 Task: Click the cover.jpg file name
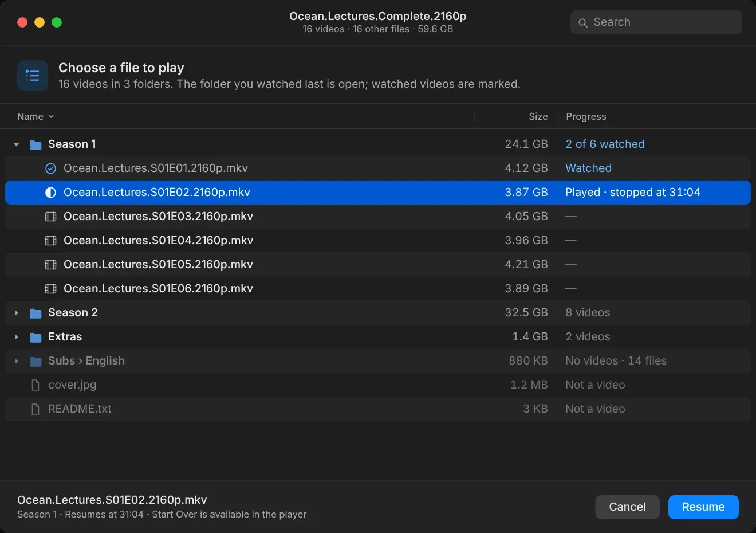coord(72,385)
